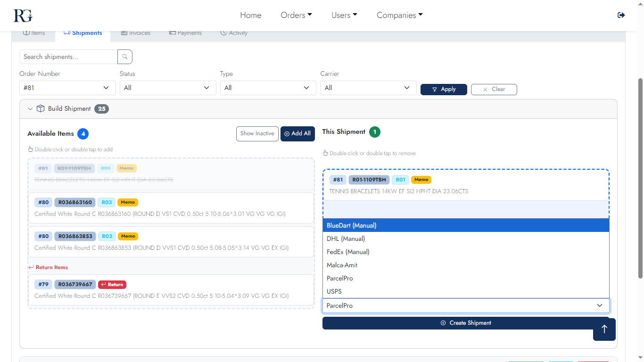The width and height of the screenshot is (644, 362).
Task: Open the Companies menu
Action: tap(399, 15)
